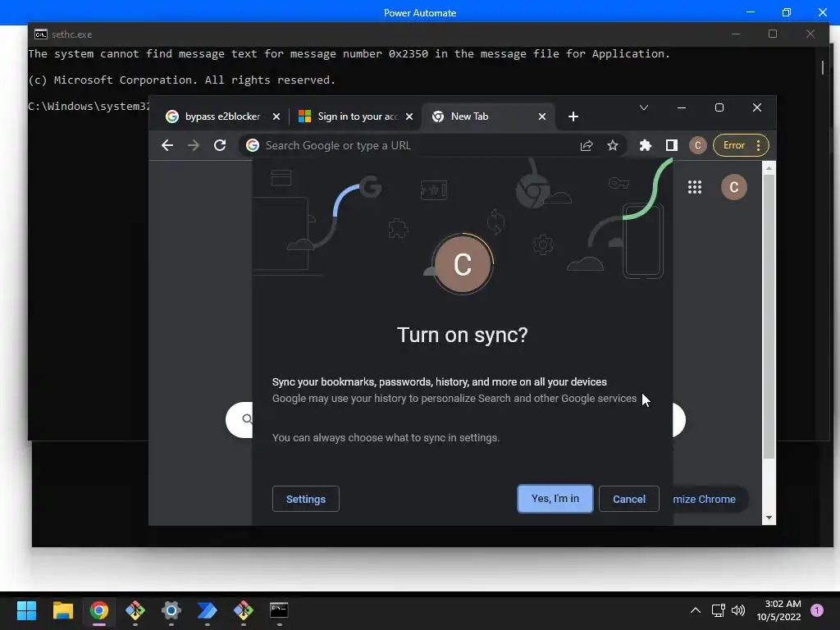
Task: Click the sethc.exe console title icon
Action: [41, 34]
